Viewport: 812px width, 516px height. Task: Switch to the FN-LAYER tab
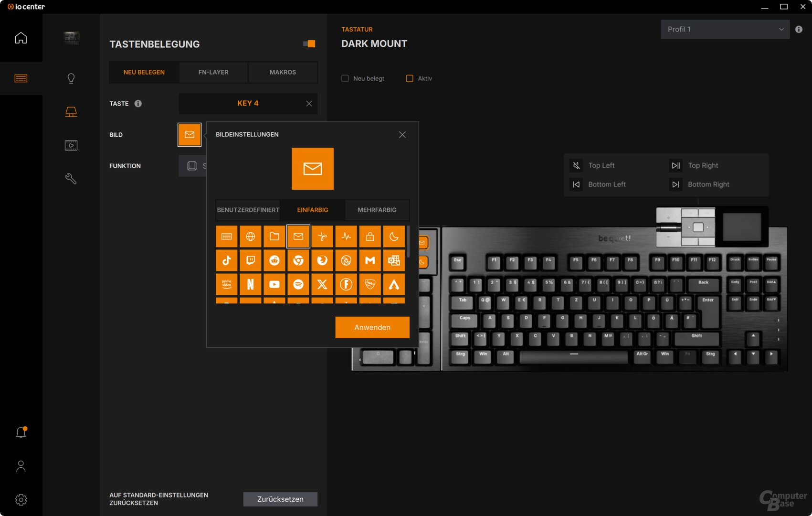(213, 72)
